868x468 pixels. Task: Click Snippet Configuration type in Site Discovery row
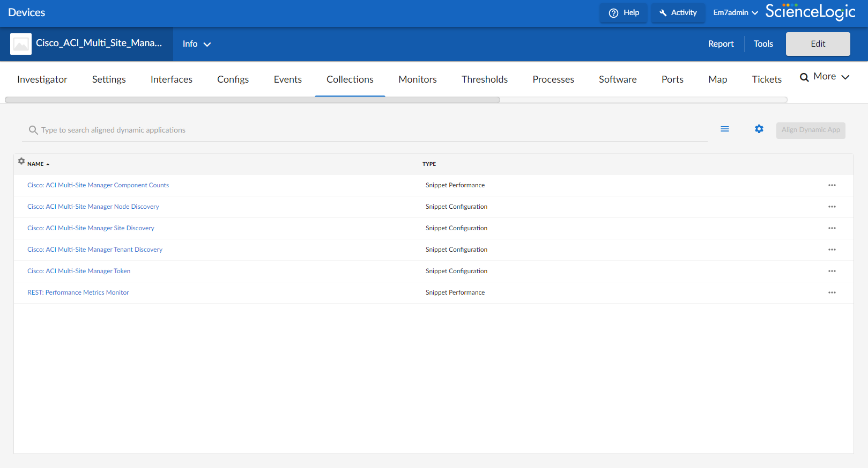[x=456, y=228]
